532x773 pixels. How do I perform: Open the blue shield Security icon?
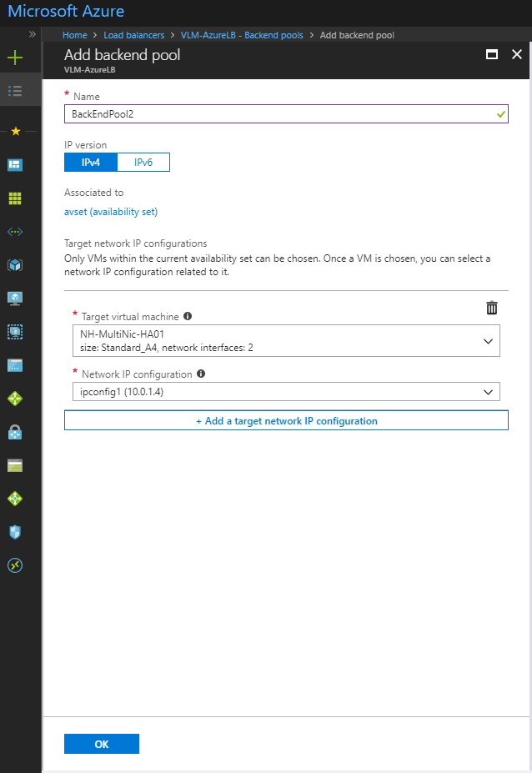[x=15, y=532]
